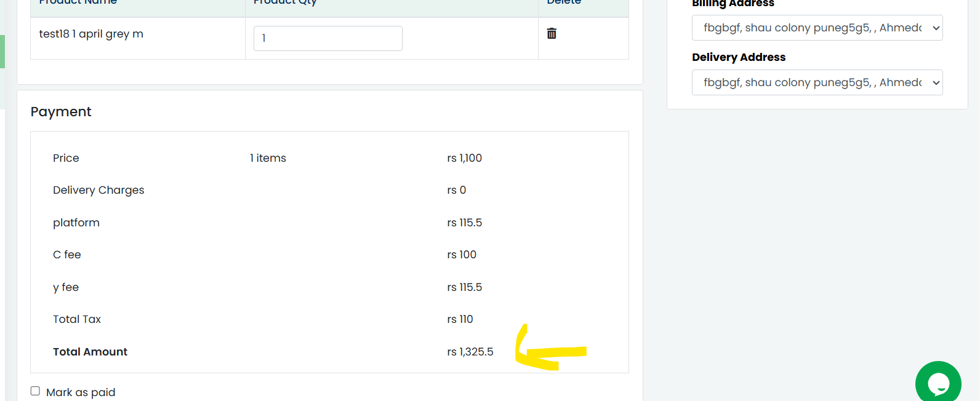Image resolution: width=980 pixels, height=401 pixels.
Task: Click the Delivery Address heading label
Action: [739, 57]
